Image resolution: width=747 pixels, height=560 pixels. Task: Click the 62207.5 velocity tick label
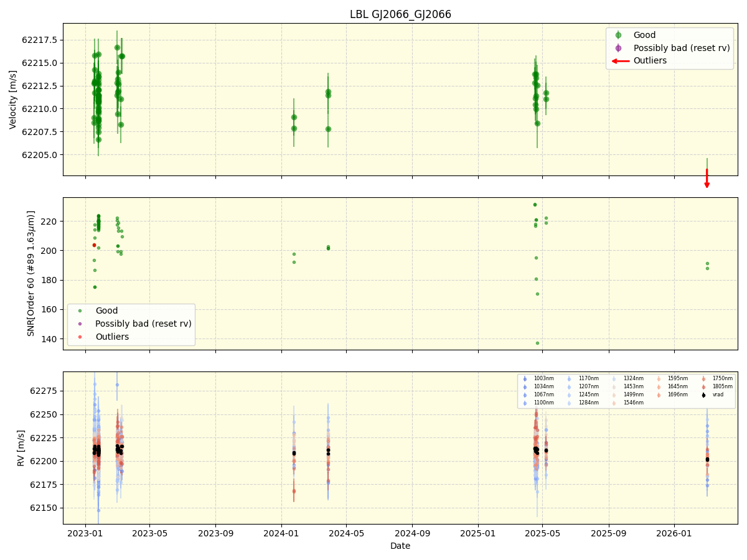[x=40, y=132]
